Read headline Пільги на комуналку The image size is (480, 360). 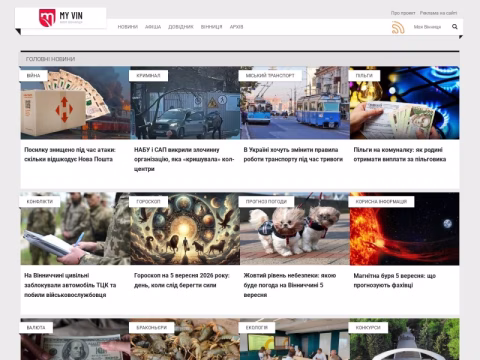point(400,154)
